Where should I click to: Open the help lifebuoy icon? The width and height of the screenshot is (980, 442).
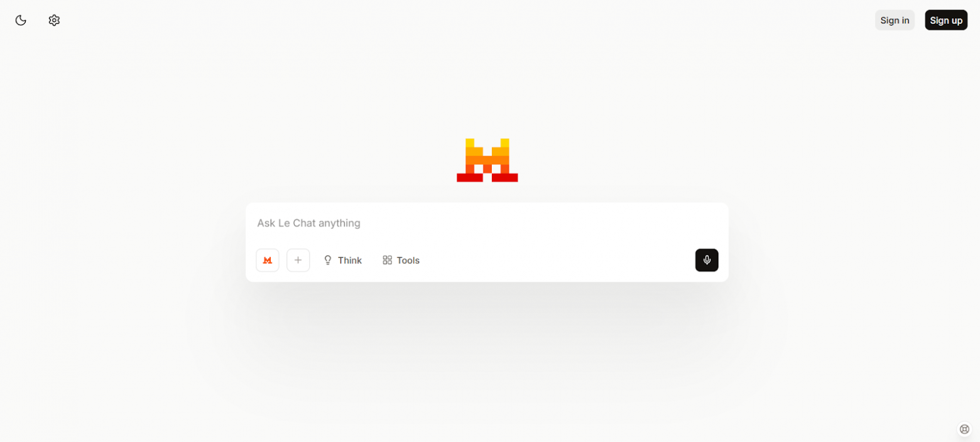click(965, 429)
